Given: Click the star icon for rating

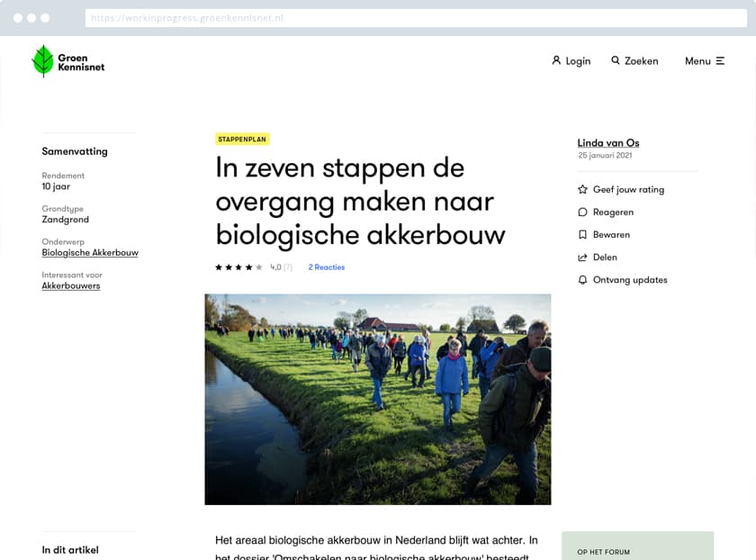Looking at the screenshot, I should point(582,190).
